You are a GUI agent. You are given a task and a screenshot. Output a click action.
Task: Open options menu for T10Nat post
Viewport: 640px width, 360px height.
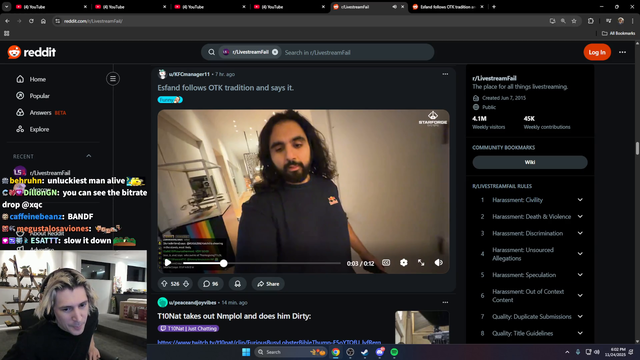pyautogui.click(x=445, y=302)
